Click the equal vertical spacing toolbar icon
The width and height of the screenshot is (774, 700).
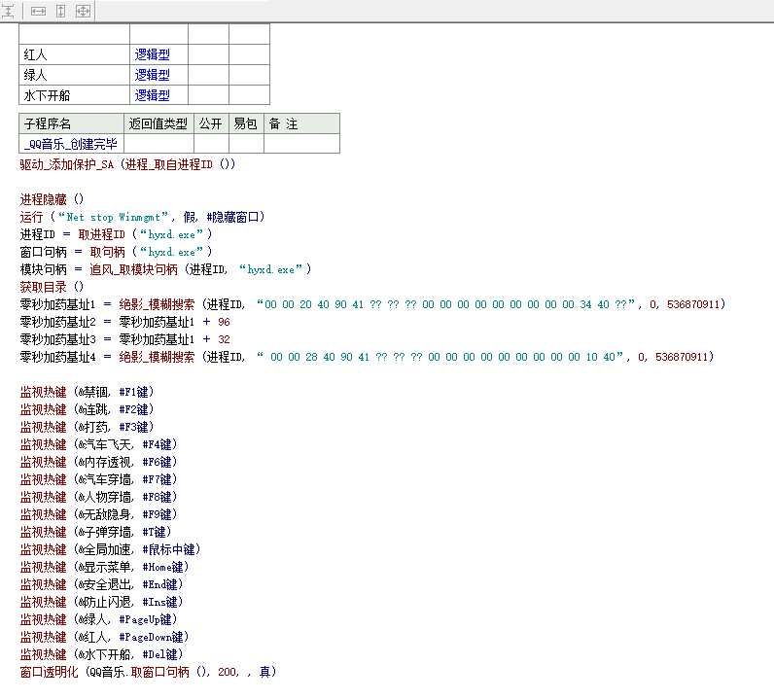8,11
